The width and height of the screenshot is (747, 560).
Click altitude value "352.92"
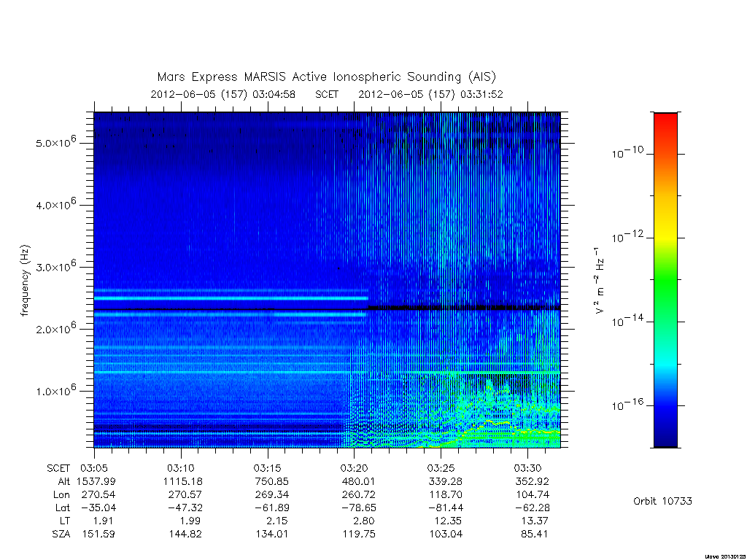pos(532,481)
